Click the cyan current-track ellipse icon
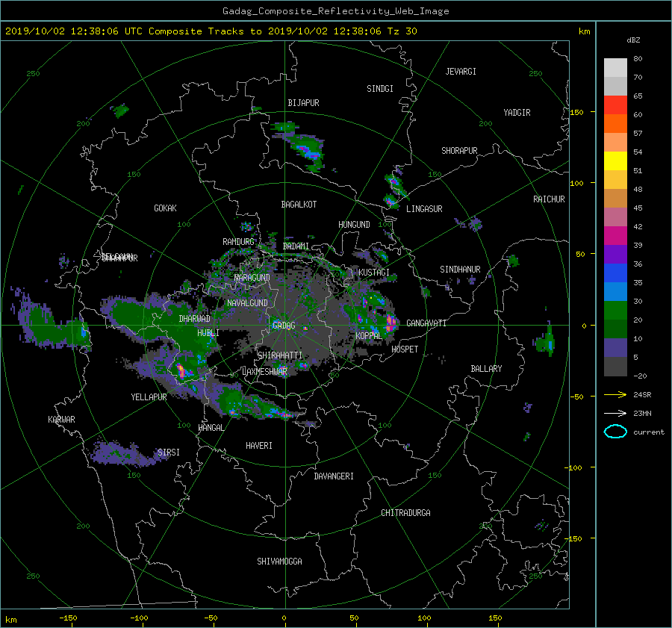 pyautogui.click(x=615, y=432)
